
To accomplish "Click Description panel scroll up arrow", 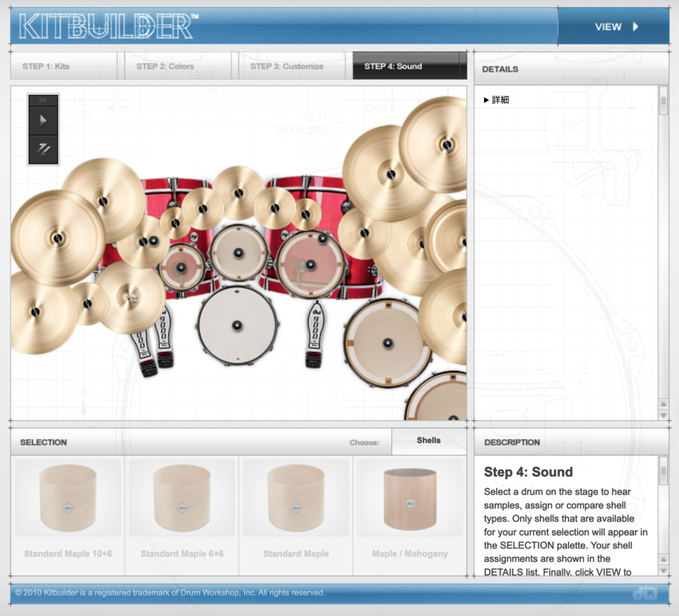I will pyautogui.click(x=664, y=560).
